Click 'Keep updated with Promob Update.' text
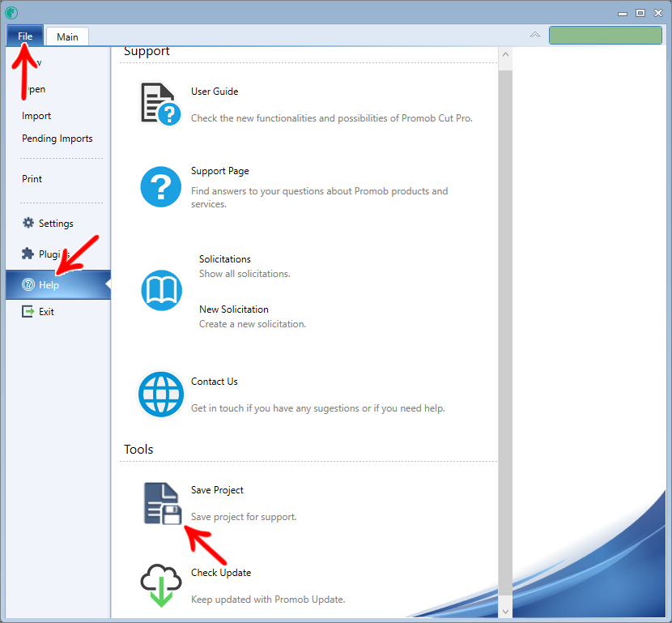 pos(268,600)
